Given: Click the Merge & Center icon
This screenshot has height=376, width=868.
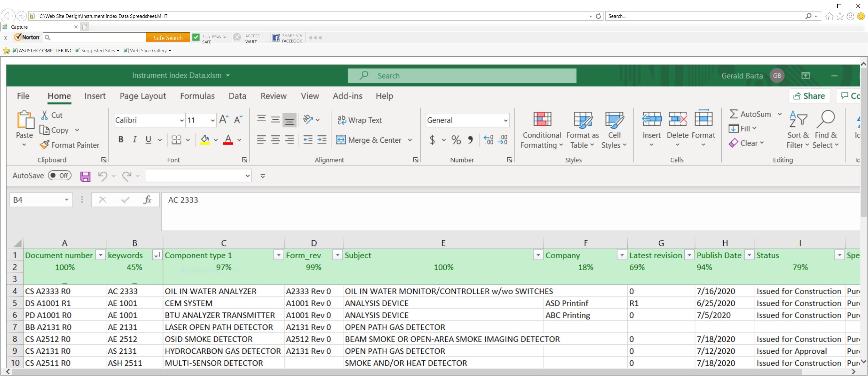Looking at the screenshot, I should pyautogui.click(x=341, y=140).
